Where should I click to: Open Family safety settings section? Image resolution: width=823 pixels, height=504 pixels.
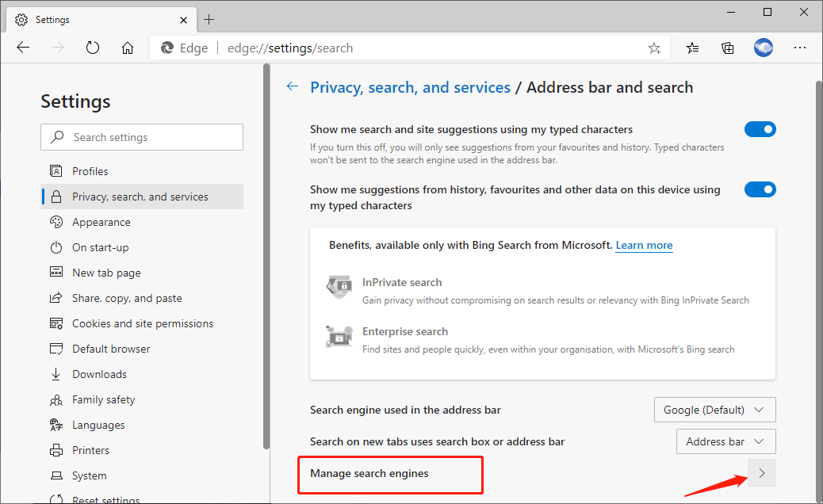click(142, 399)
